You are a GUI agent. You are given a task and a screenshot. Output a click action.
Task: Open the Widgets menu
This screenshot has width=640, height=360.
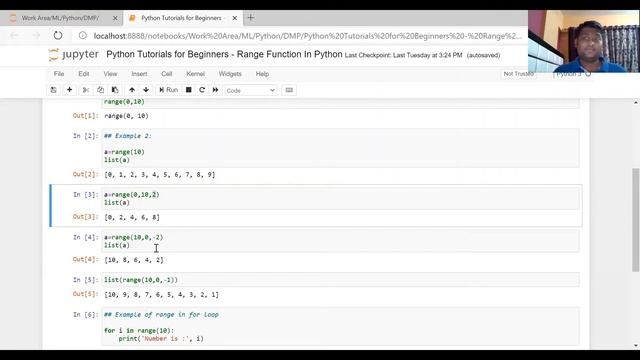coord(230,74)
